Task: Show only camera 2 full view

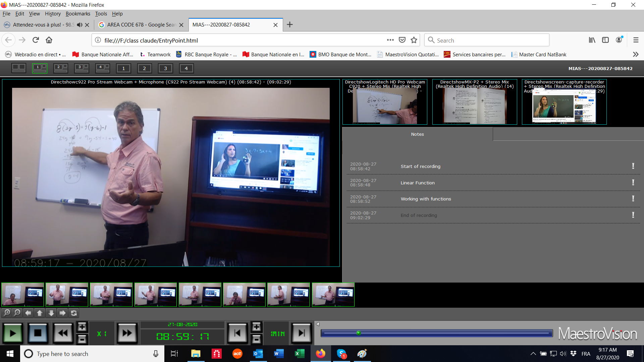Action: click(x=144, y=68)
